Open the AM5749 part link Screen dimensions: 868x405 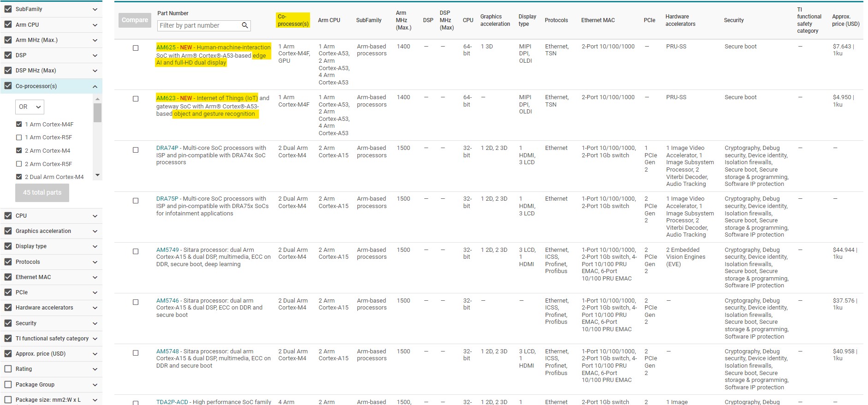point(167,250)
